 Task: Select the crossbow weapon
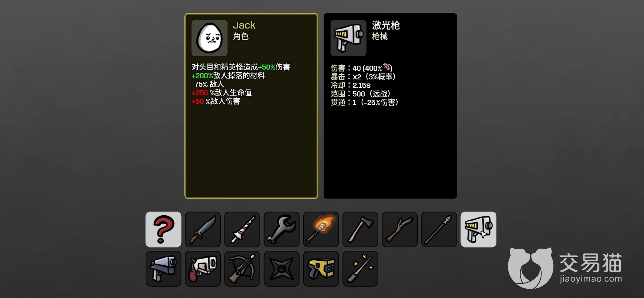click(x=242, y=269)
